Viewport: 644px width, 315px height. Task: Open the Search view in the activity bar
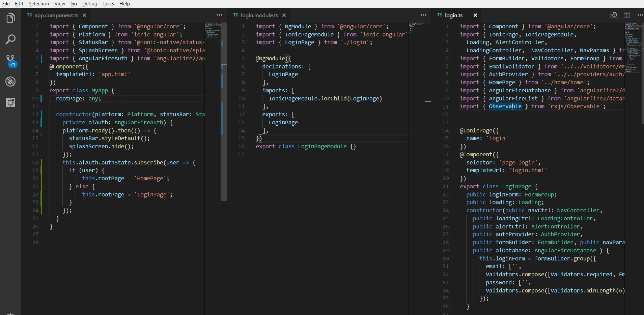10,39
